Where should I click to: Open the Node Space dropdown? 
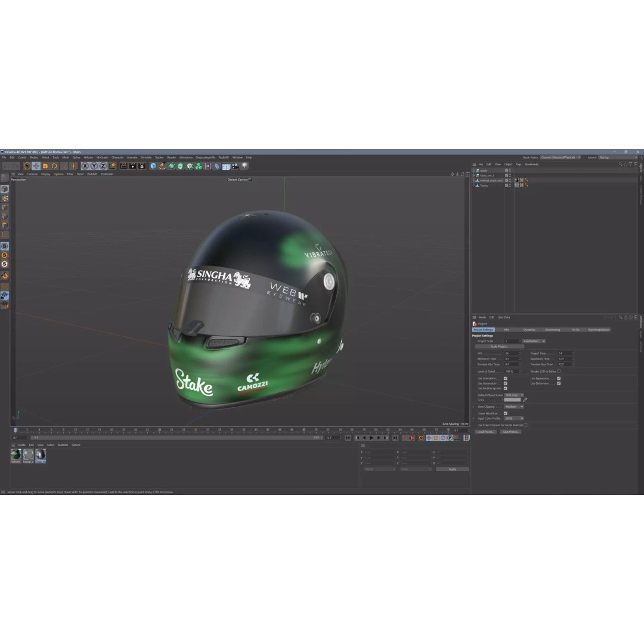560,157
